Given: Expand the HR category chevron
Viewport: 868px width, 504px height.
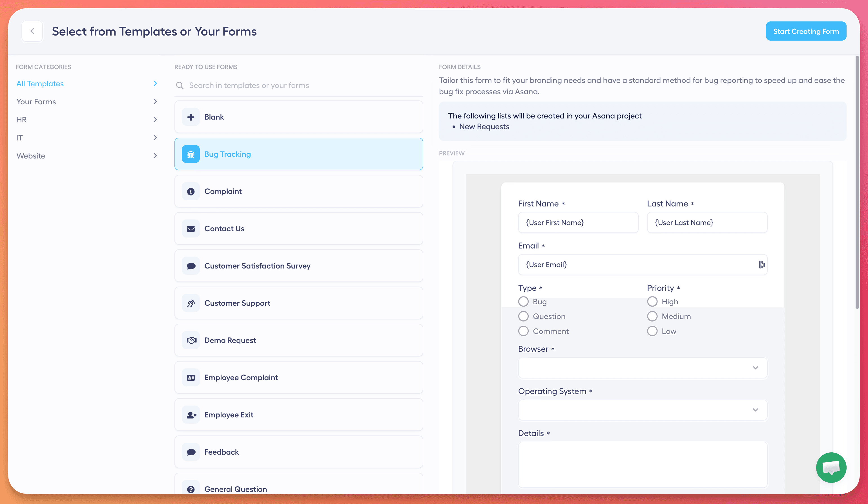Looking at the screenshot, I should tap(155, 120).
